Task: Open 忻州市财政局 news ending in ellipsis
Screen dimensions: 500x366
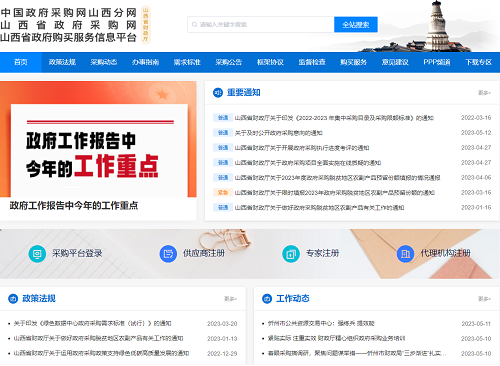Action: point(357,353)
